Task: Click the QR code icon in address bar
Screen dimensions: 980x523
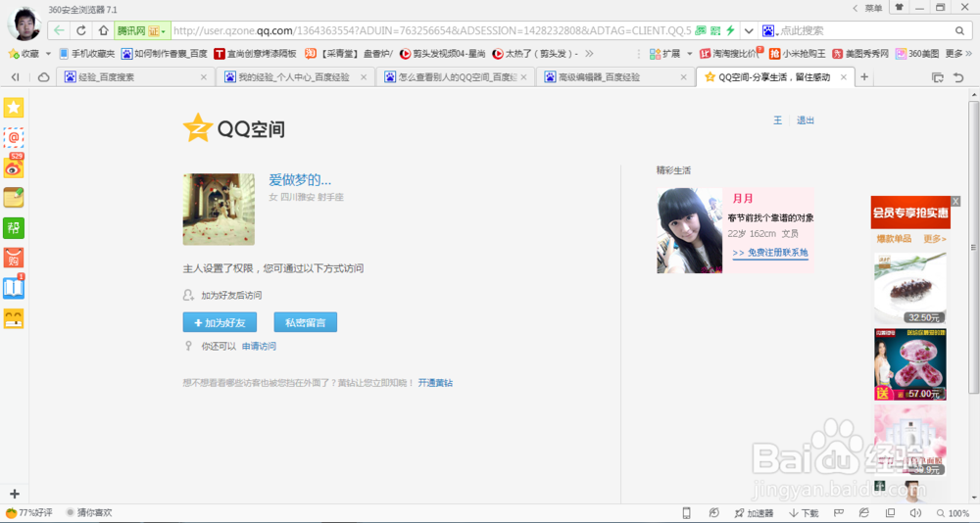Action: [715, 30]
